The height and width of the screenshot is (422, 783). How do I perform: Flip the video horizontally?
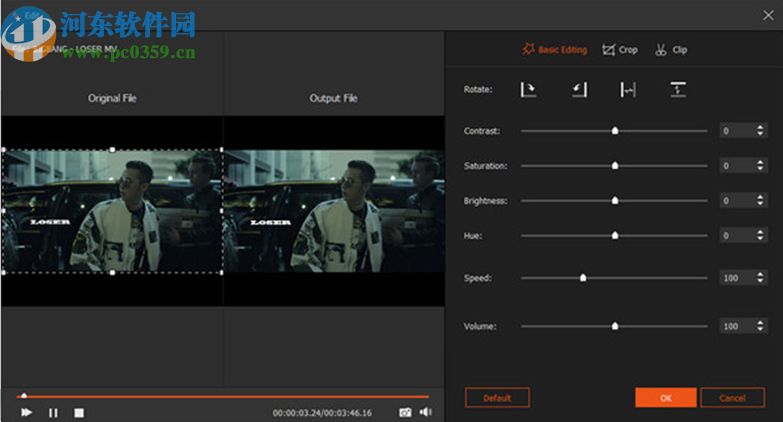coord(628,90)
